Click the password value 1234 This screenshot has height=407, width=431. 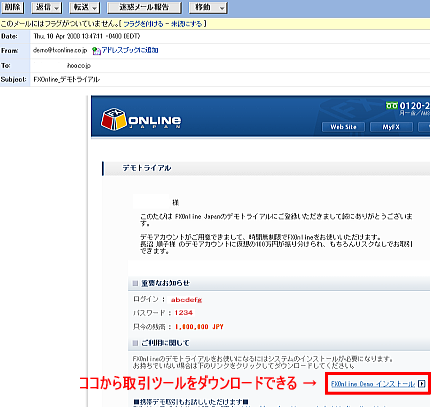(184, 313)
